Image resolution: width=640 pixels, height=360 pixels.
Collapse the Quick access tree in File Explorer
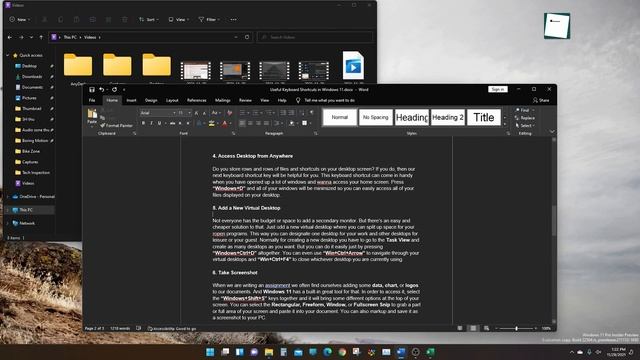(x=8, y=55)
